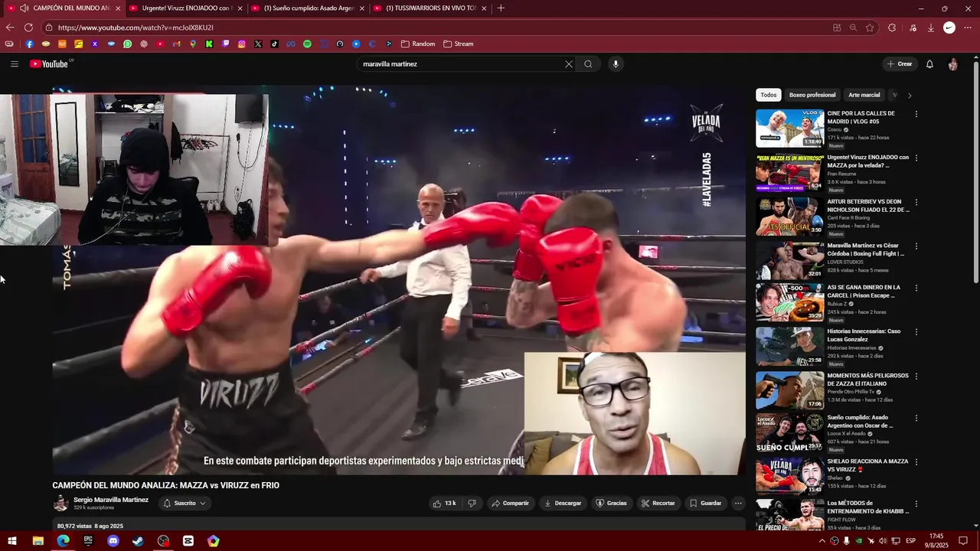
Task: Open Sergio Maravilla Martinez channel link
Action: [x=111, y=500]
